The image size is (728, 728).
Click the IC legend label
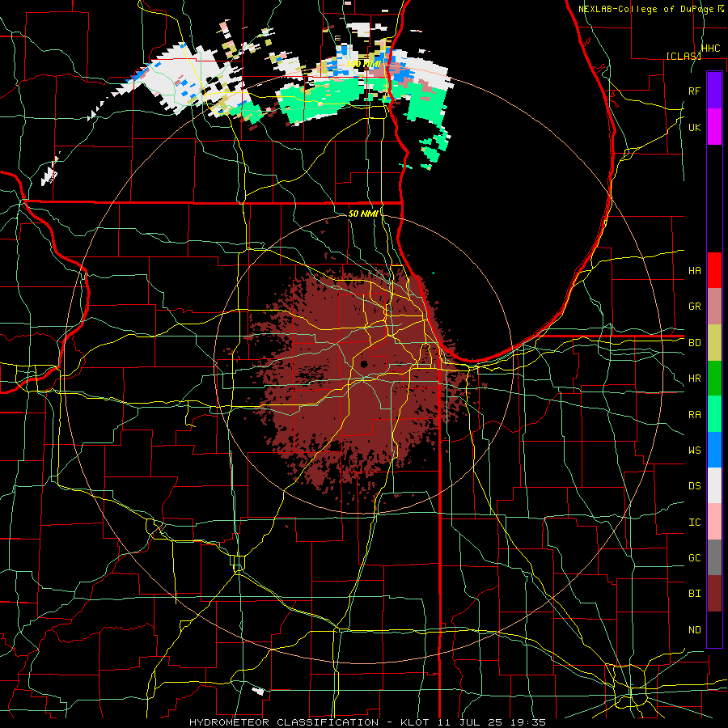694,522
